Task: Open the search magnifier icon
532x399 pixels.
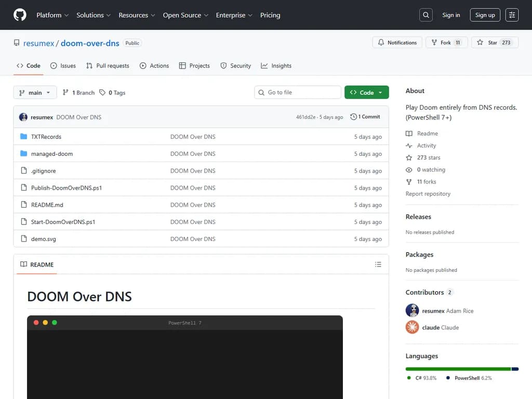Action: tap(426, 15)
